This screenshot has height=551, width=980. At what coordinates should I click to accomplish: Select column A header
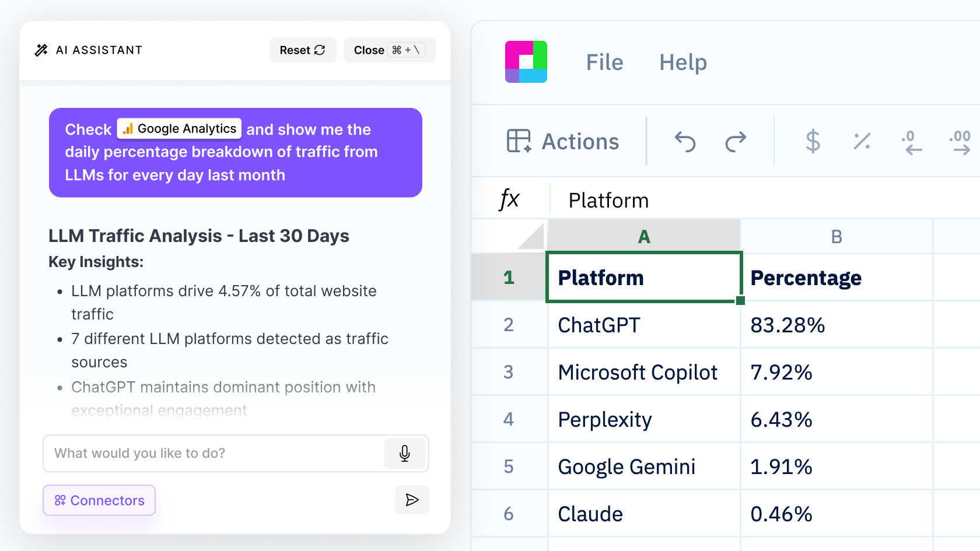(x=644, y=236)
